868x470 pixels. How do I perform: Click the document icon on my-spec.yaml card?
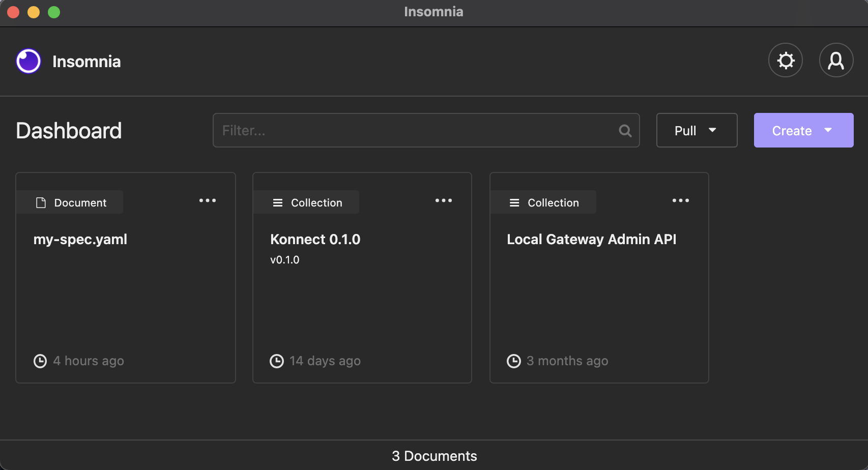click(x=41, y=203)
